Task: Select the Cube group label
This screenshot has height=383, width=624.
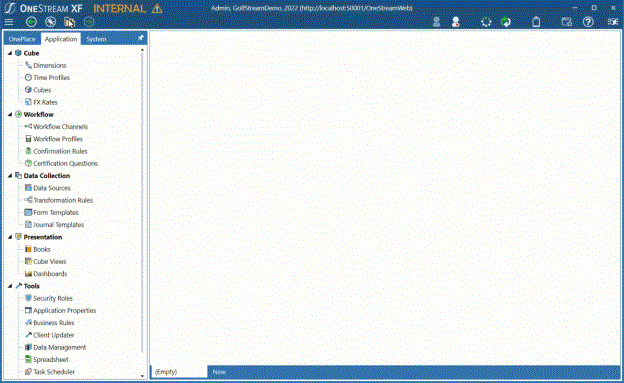Action: (x=31, y=53)
